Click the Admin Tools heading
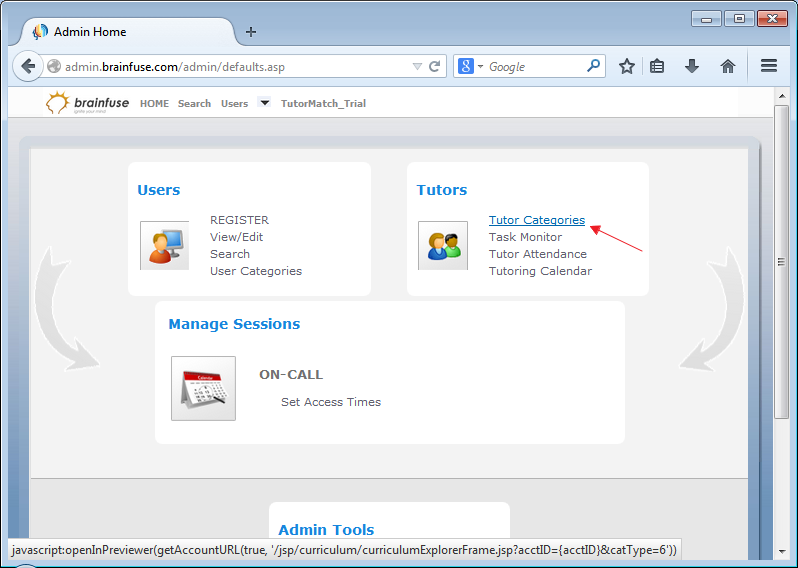The image size is (798, 568). [326, 529]
